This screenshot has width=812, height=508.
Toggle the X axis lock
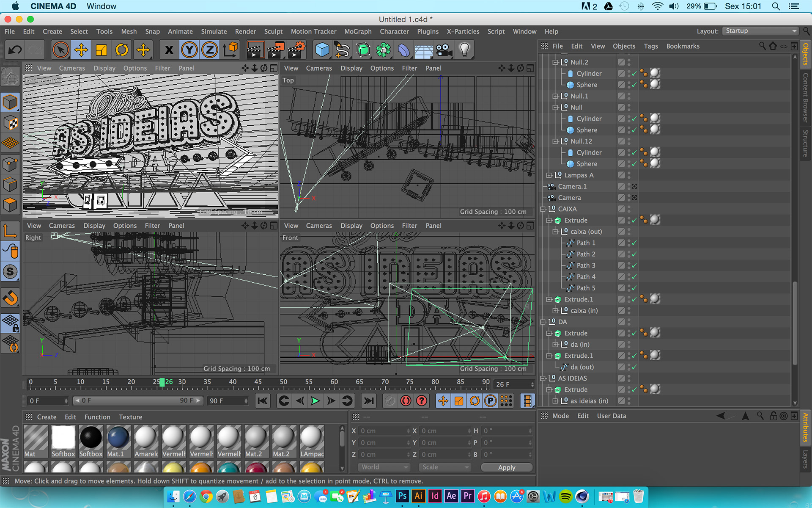(169, 50)
